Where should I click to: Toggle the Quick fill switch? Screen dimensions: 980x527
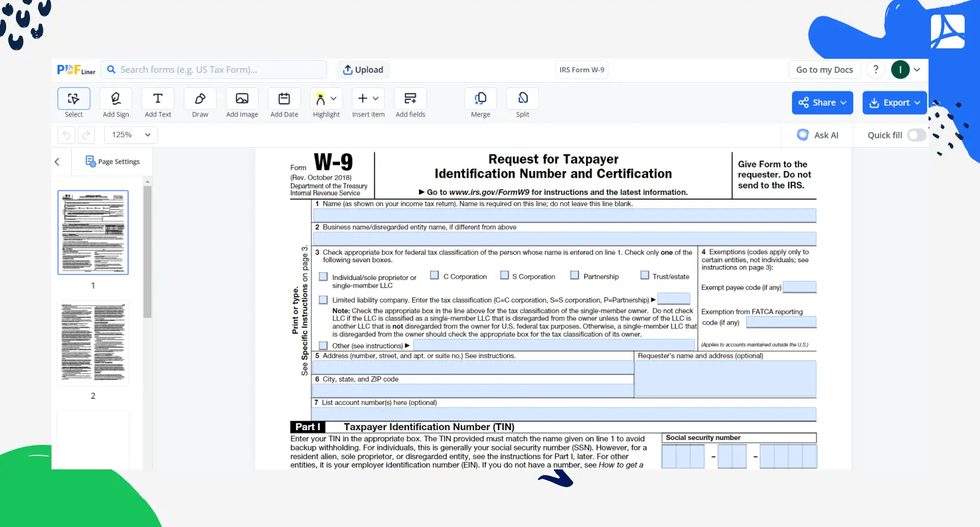[x=916, y=135]
